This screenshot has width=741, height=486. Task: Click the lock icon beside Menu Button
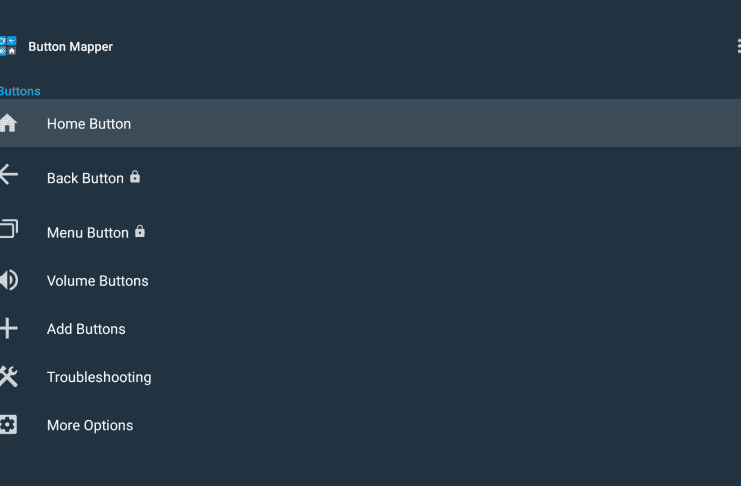(x=140, y=231)
